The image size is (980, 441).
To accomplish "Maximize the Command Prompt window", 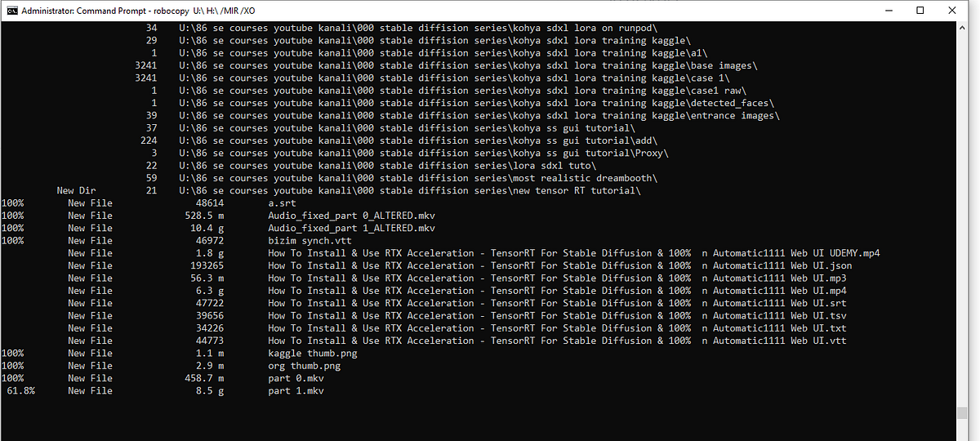I will click(x=920, y=10).
